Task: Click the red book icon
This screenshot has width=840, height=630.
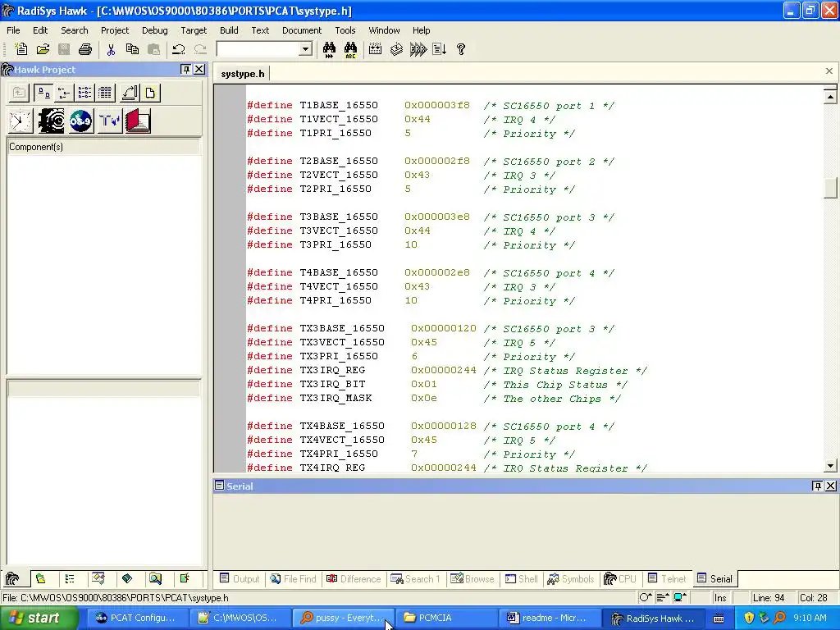Action: pos(138,121)
